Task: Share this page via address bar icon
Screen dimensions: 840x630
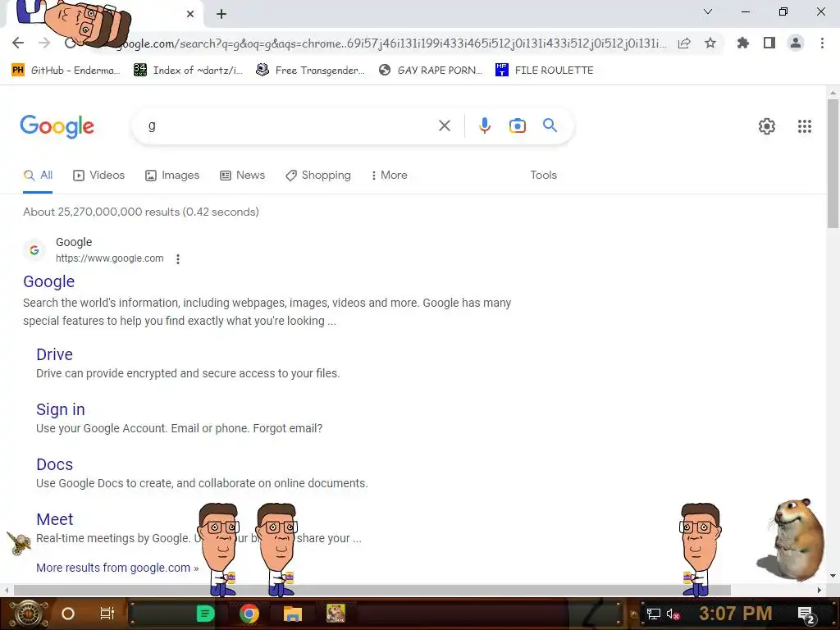Action: click(684, 43)
